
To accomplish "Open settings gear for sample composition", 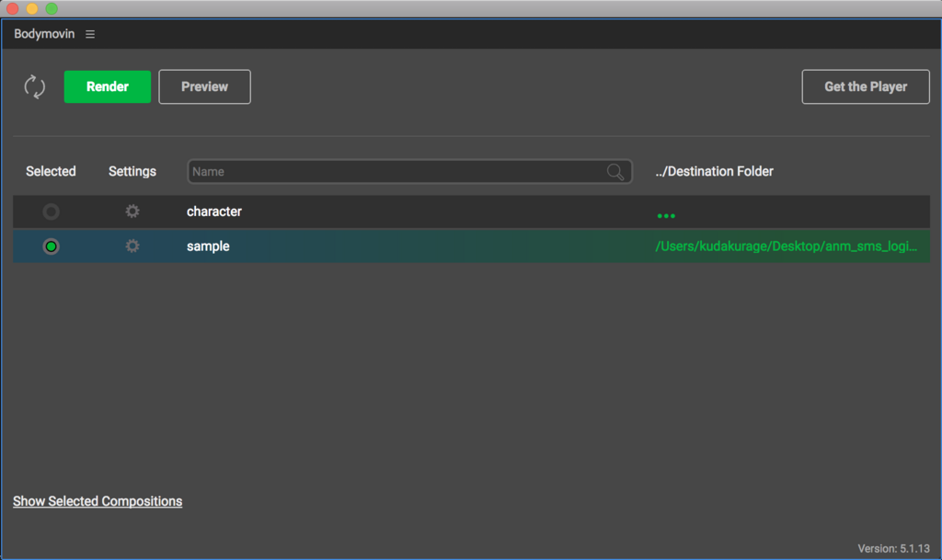I will [x=132, y=246].
